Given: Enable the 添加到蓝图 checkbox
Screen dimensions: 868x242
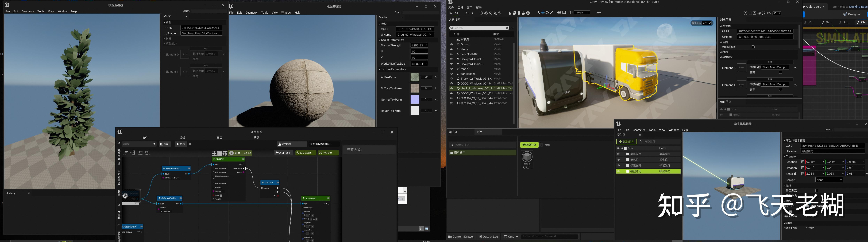Looking at the screenshot, I should [753, 47].
